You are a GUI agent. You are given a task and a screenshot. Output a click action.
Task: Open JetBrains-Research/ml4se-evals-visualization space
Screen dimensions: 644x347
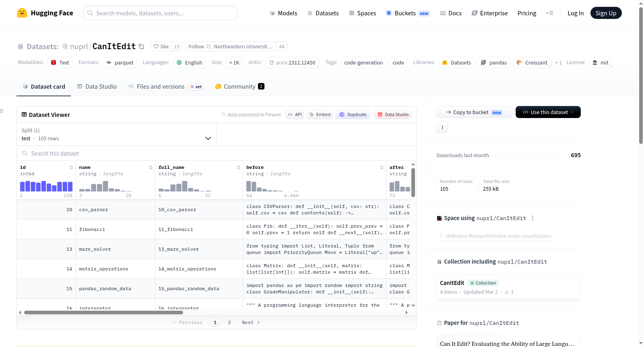(495, 236)
